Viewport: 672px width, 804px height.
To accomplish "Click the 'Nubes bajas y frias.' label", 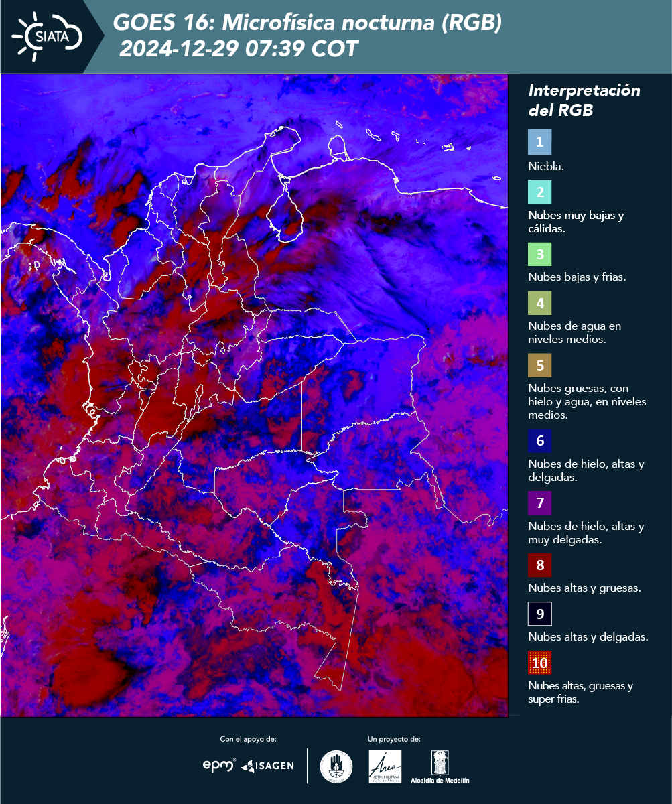I will point(577,277).
